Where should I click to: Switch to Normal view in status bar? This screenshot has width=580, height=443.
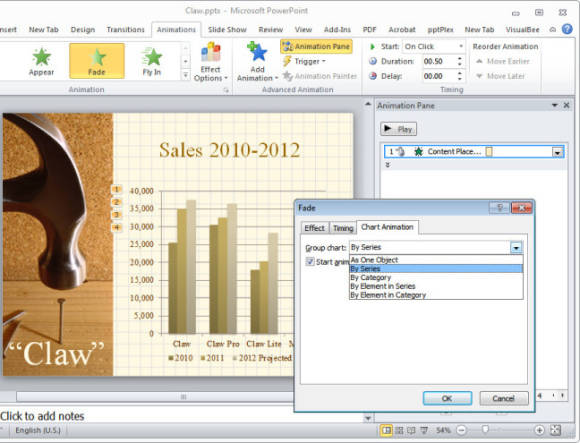[387, 430]
